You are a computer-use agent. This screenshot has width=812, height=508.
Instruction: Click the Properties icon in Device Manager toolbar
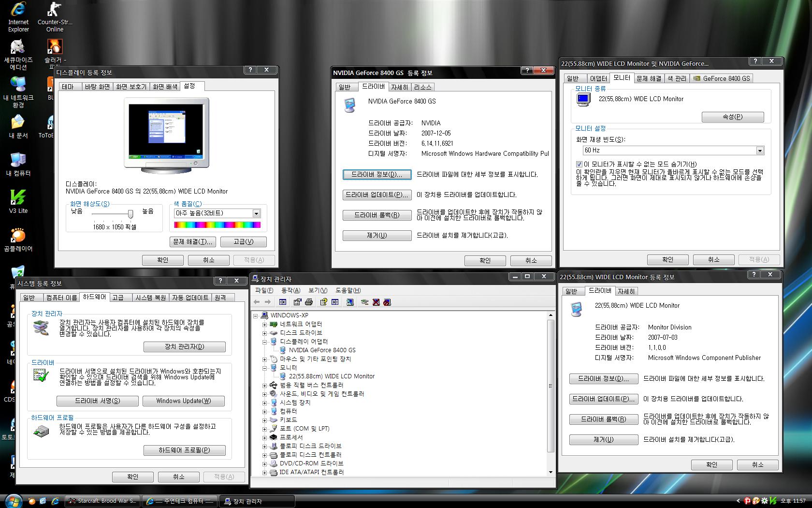[297, 302]
